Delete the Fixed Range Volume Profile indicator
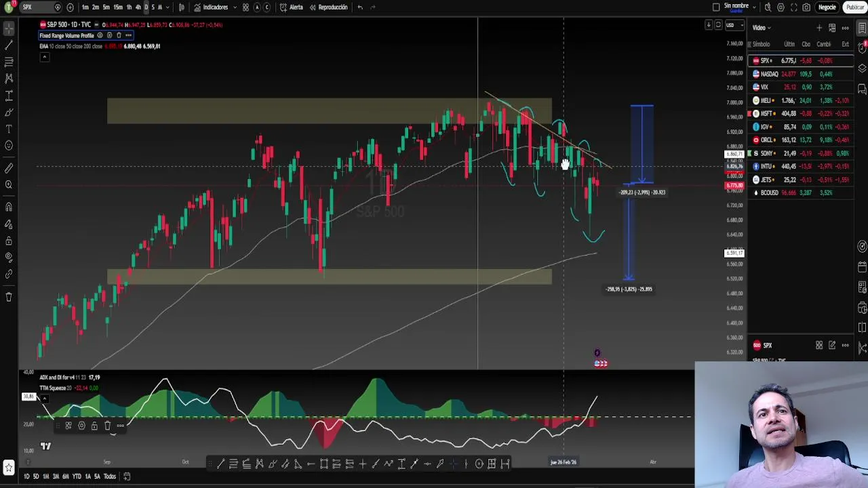Screen dimensions: 868x488 119,35
